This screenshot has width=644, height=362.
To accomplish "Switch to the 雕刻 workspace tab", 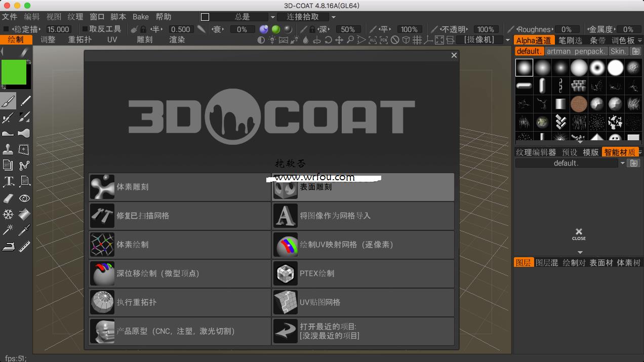I will tap(145, 39).
